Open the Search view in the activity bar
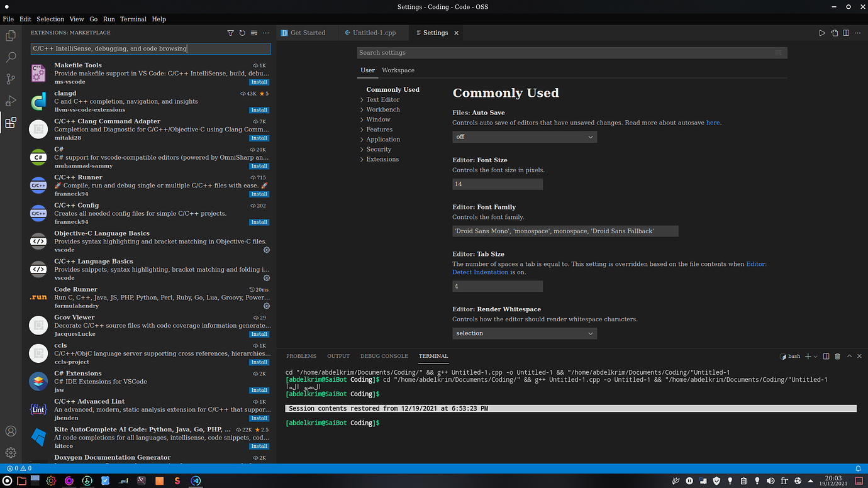The width and height of the screenshot is (868, 488). click(x=10, y=57)
